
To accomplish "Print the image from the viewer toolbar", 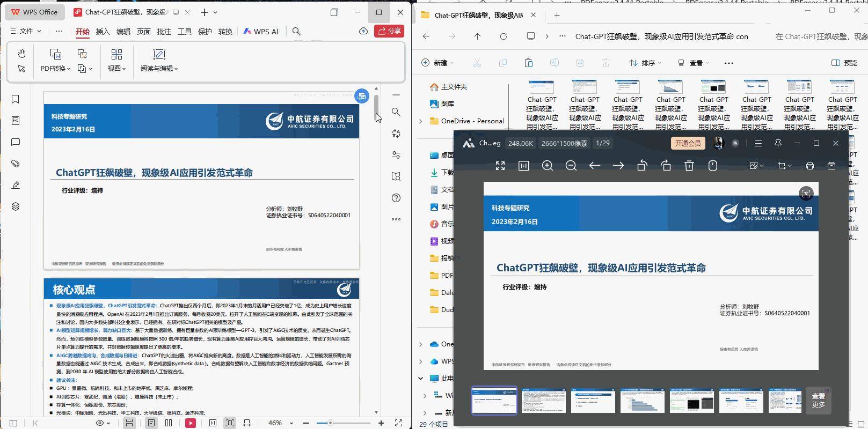I will pos(809,166).
